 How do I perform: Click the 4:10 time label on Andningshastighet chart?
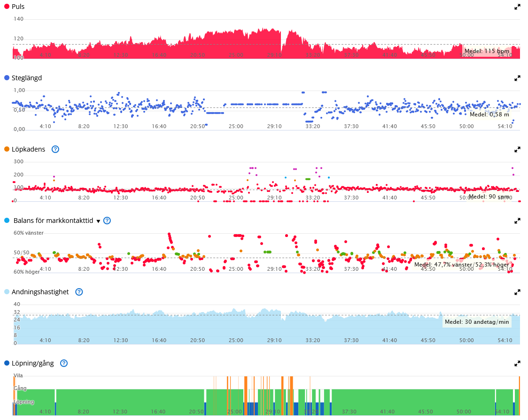click(x=46, y=340)
